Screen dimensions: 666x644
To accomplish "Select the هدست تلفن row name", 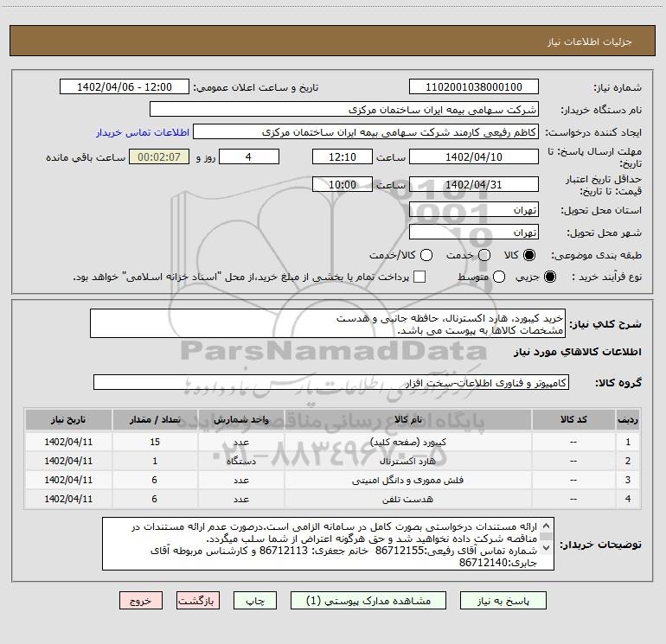I will click(x=407, y=500).
